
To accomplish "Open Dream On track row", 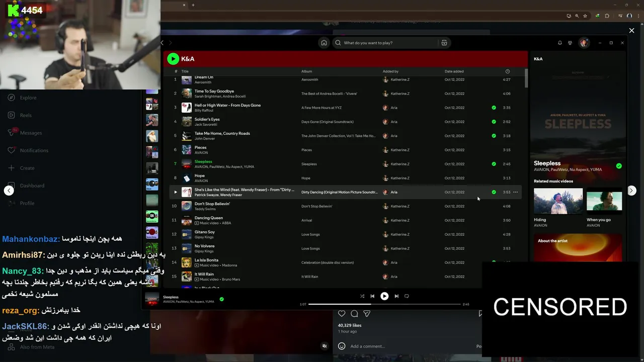I will click(345, 79).
